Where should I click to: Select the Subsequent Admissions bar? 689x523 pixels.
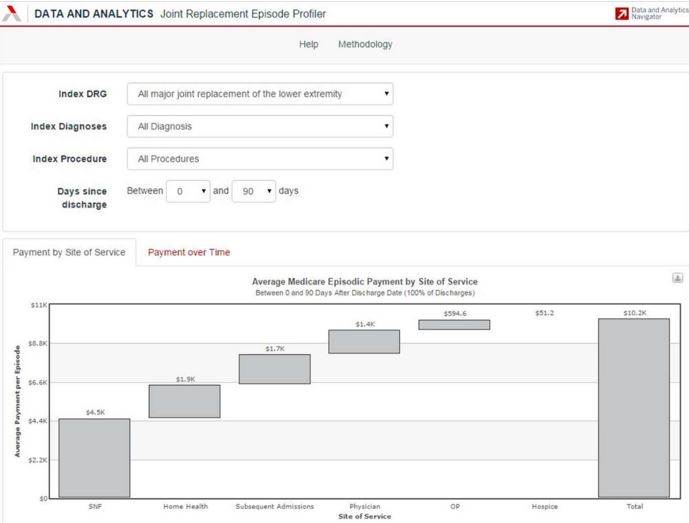(x=274, y=369)
